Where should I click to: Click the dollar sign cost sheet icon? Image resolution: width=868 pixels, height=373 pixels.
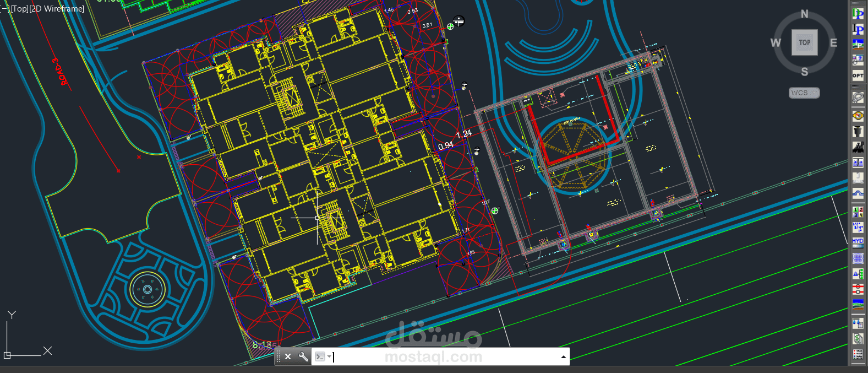click(x=858, y=339)
